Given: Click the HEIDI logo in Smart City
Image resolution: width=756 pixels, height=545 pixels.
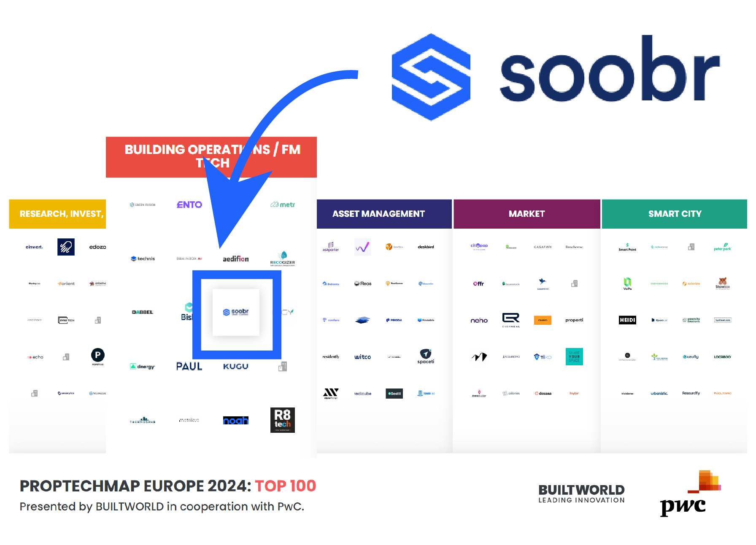Looking at the screenshot, I should tap(627, 320).
